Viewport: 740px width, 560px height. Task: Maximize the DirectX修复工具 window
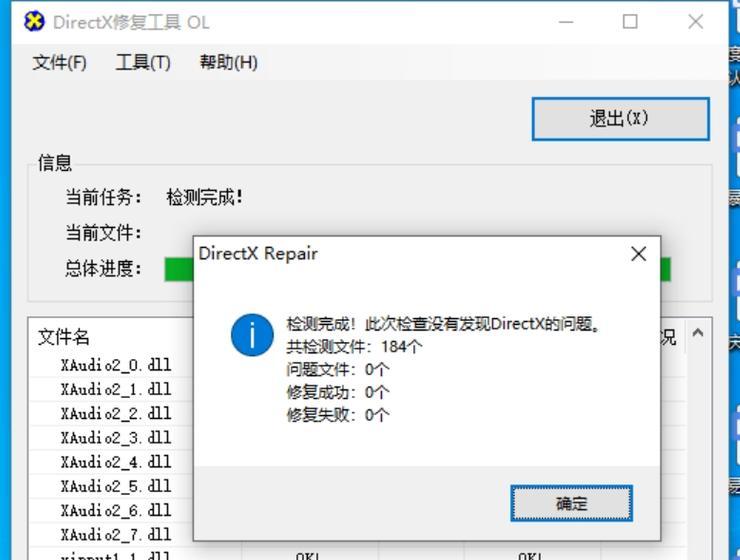pyautogui.click(x=630, y=22)
